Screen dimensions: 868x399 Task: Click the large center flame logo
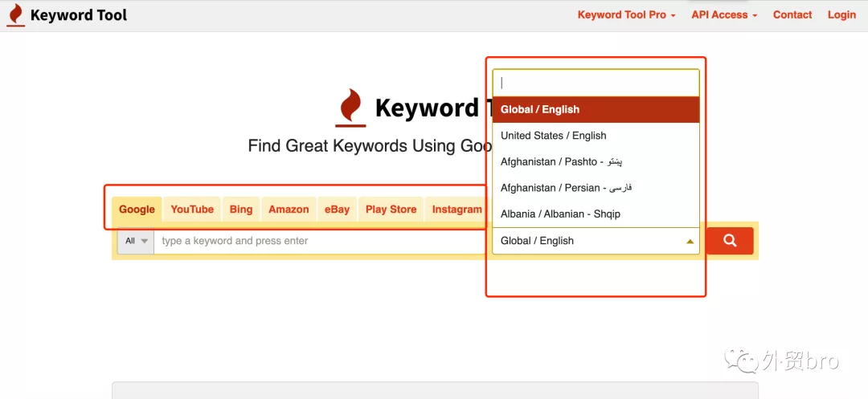coord(350,108)
